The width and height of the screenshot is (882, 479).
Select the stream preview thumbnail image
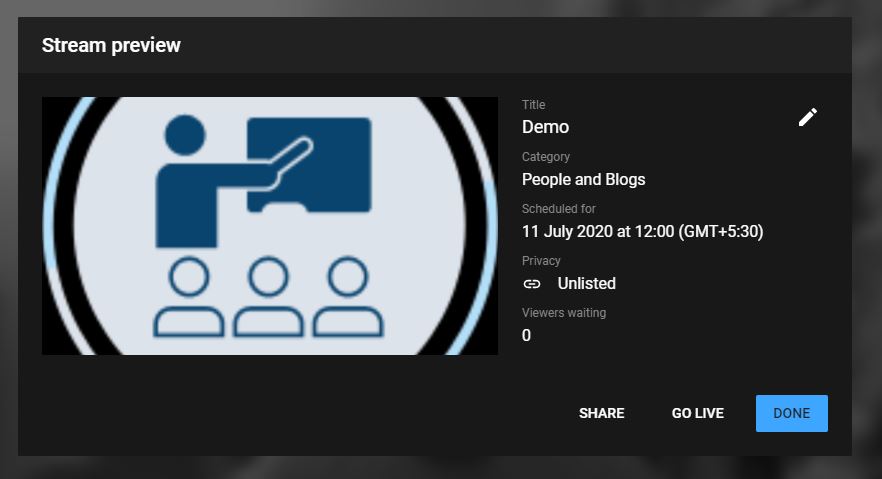(270, 226)
